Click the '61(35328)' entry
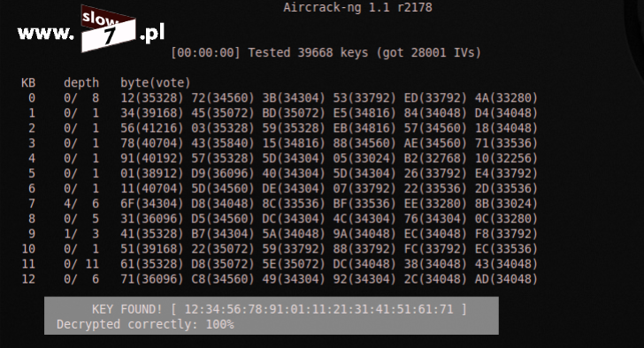Viewport: 644px width, 348px height. pos(152,264)
